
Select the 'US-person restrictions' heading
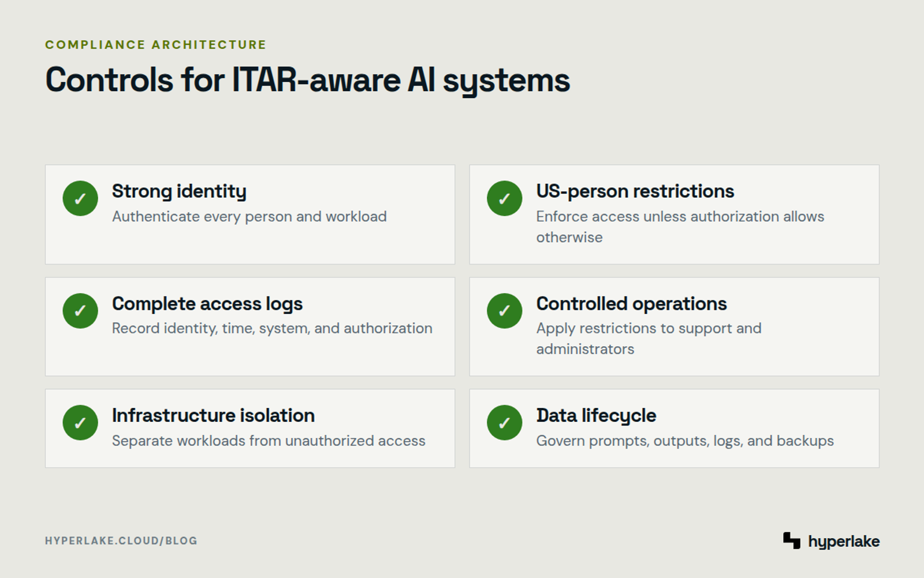click(x=635, y=191)
